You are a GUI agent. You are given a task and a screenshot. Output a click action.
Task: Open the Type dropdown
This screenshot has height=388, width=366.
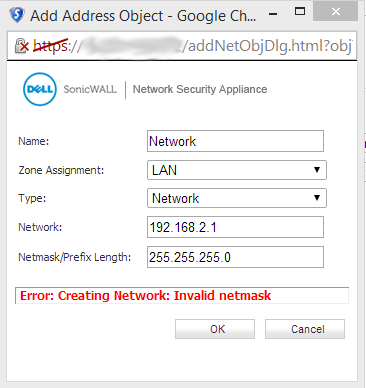(237, 198)
